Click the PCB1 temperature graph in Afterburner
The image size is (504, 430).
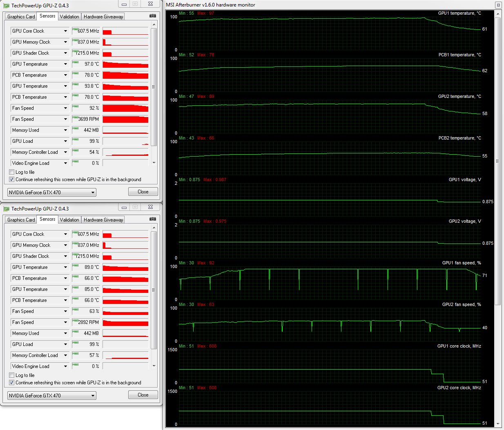(330, 75)
